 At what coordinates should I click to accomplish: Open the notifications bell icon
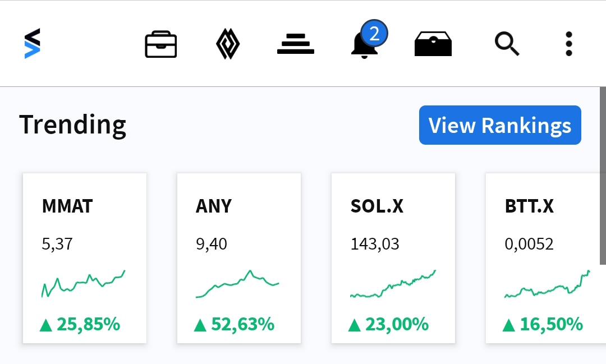tap(364, 46)
